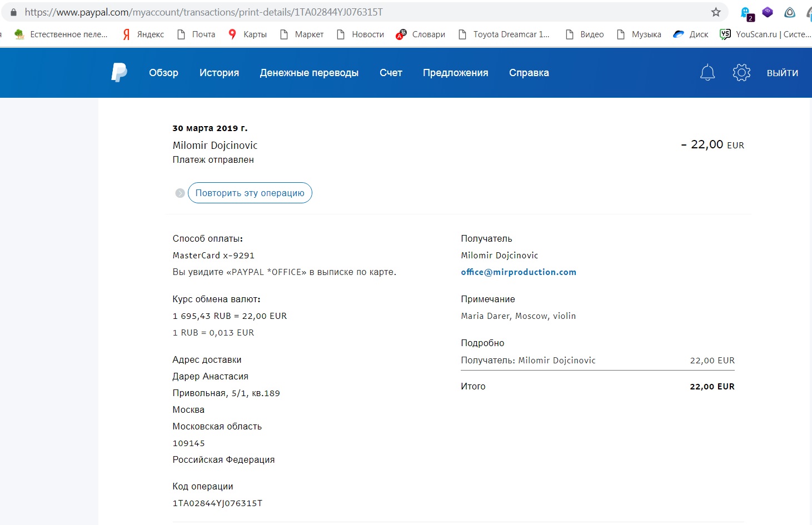Bookmark this page with the star icon
812x525 pixels.
(x=716, y=12)
